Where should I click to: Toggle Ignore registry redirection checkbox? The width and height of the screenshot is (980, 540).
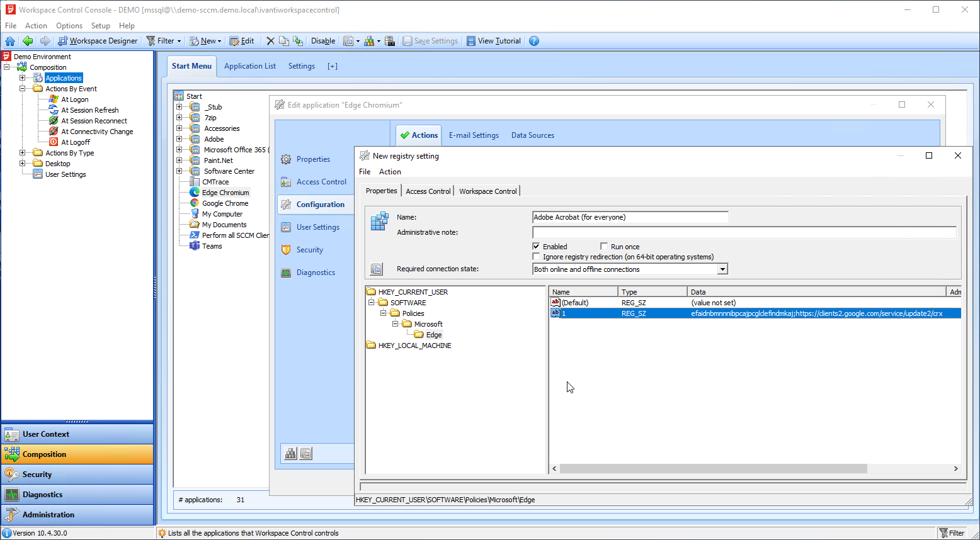[x=537, y=257]
